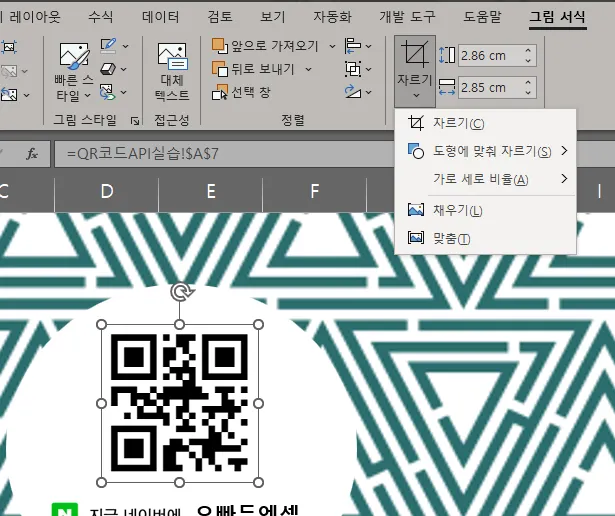This screenshot has width=615, height=516.
Task: Select the 그림 서식 ribbon tab
Action: click(x=558, y=17)
